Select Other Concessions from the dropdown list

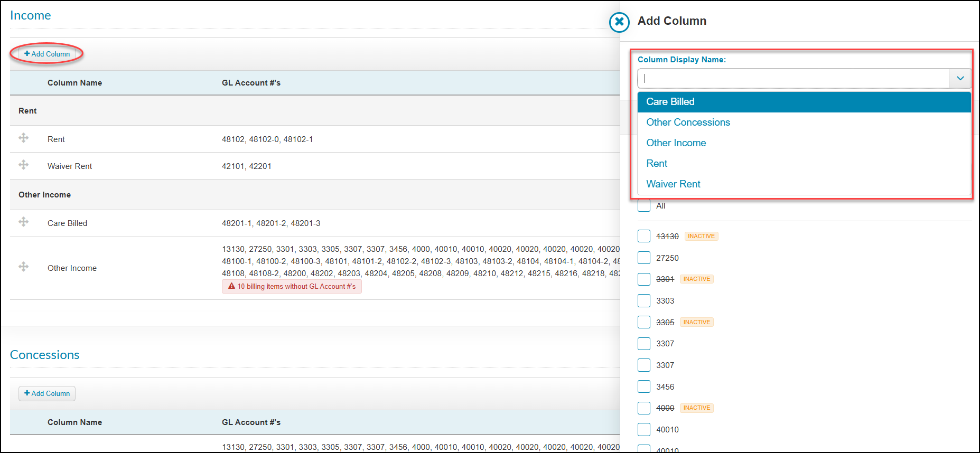tap(804, 122)
